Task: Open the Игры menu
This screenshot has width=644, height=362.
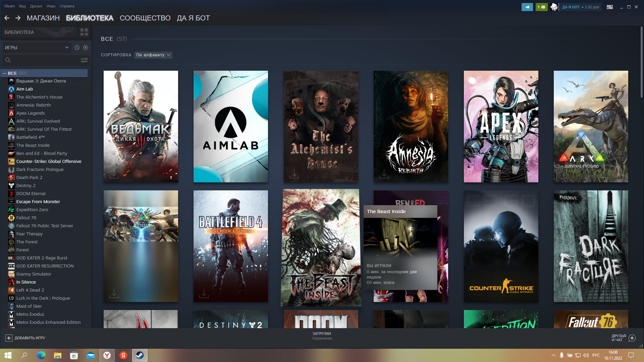Action: (x=51, y=6)
